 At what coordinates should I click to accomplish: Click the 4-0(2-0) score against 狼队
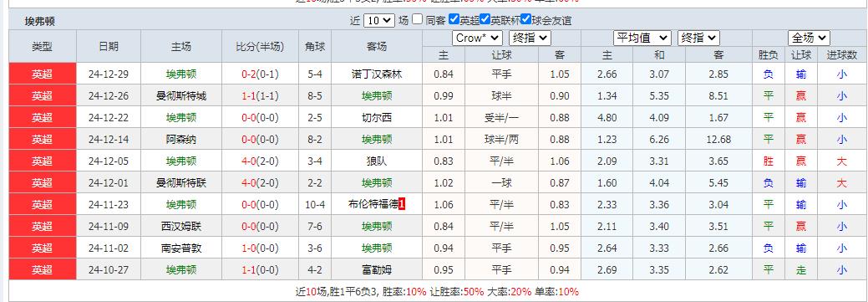[x=260, y=161]
